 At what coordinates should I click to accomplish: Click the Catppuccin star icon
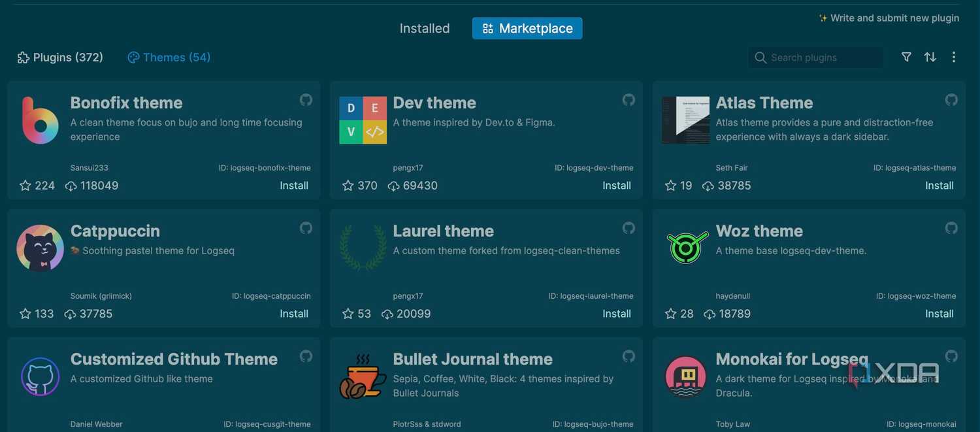(x=25, y=314)
